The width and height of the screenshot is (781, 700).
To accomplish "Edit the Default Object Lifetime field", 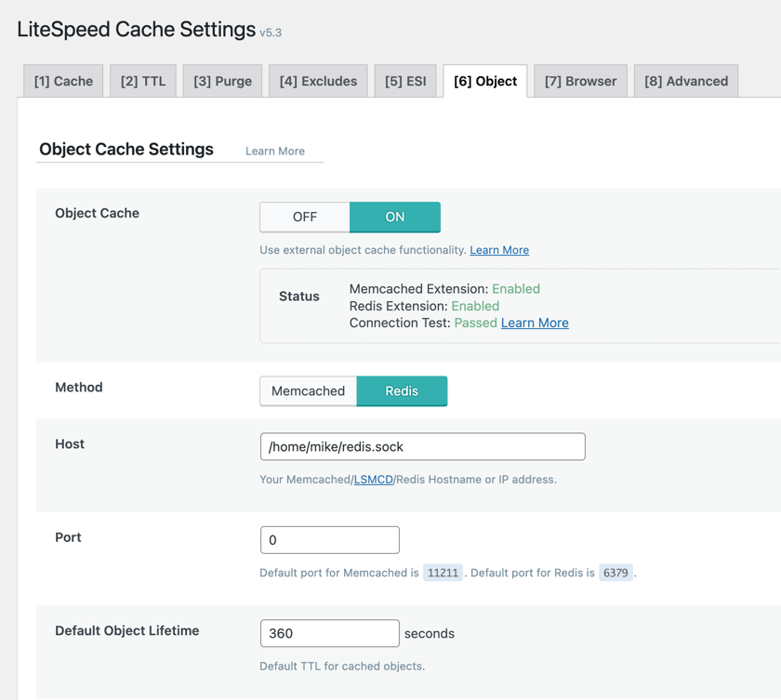I will click(x=330, y=633).
